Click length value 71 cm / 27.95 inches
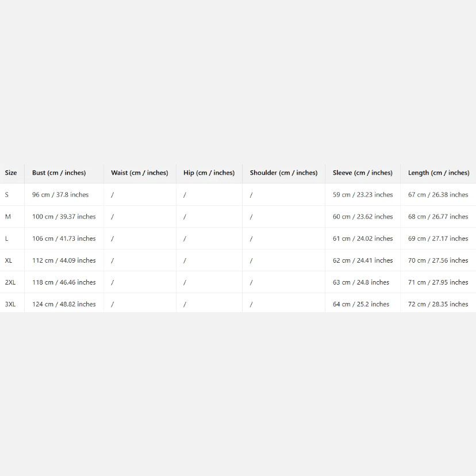 pyautogui.click(x=438, y=282)
